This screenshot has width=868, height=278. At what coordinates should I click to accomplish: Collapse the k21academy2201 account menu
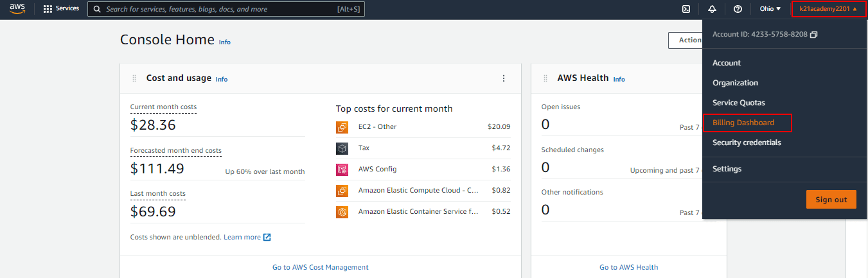(828, 9)
